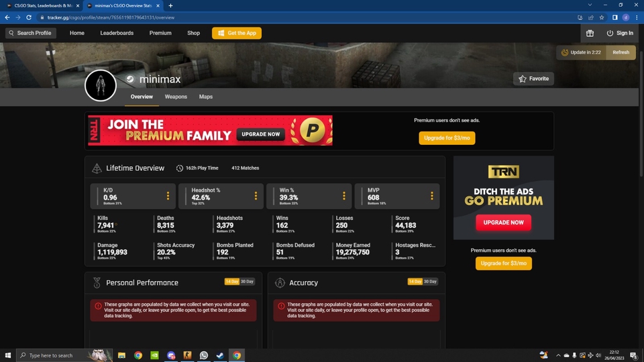Screen dimensions: 644x362
Task: Select 30 Day in Personal Performance
Action: pyautogui.click(x=248, y=282)
